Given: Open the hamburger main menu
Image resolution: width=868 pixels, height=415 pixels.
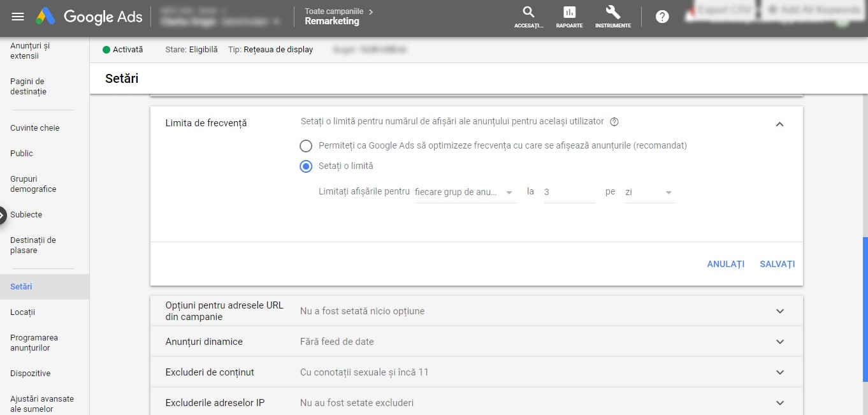Looking at the screenshot, I should click(x=18, y=17).
